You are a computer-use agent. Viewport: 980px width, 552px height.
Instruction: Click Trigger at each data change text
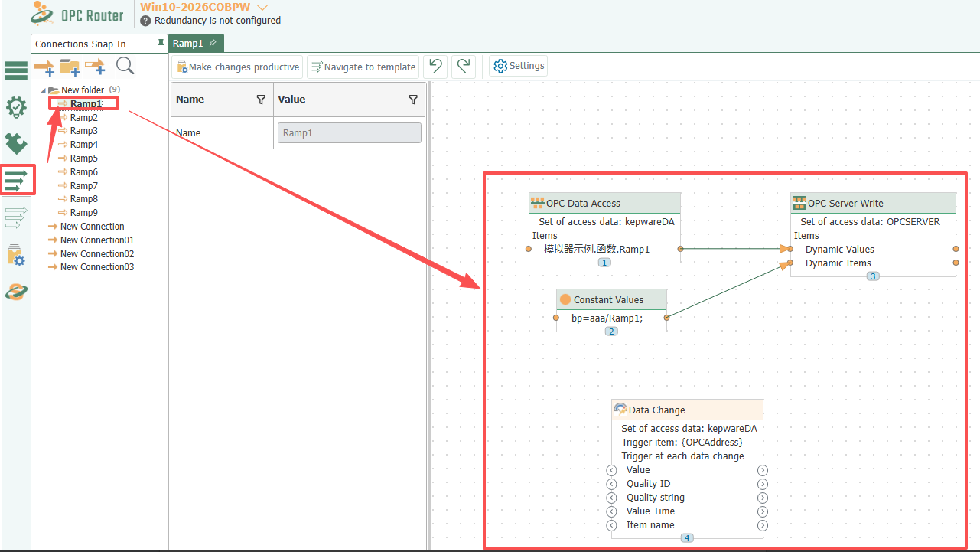pyautogui.click(x=682, y=456)
